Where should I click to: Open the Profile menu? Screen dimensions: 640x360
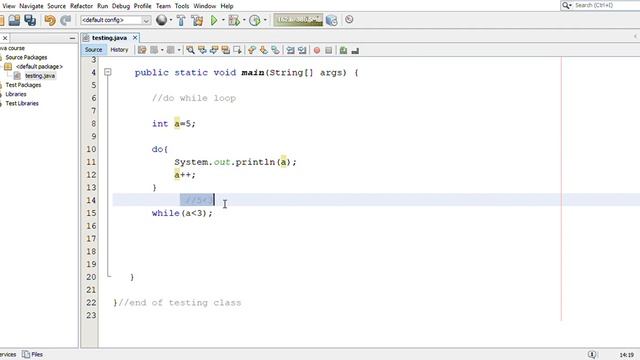coord(142,6)
